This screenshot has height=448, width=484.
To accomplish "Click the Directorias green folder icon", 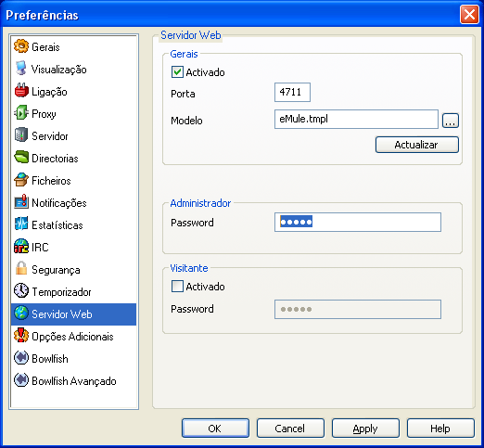I will click(x=21, y=158).
